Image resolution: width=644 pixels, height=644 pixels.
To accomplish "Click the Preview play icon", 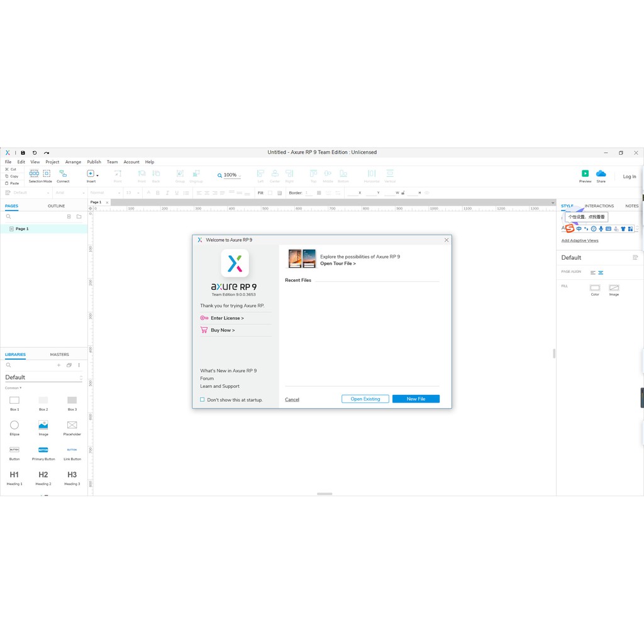I will 585,174.
